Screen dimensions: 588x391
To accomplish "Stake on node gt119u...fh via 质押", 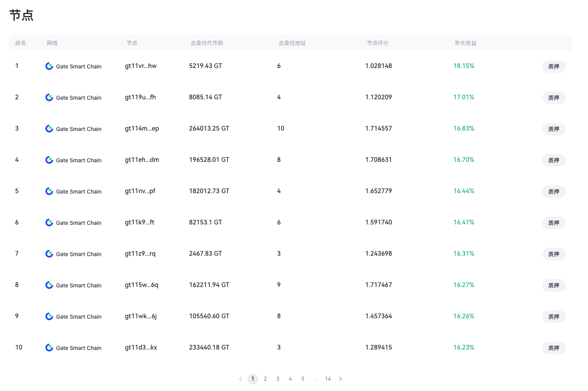I will click(x=554, y=98).
